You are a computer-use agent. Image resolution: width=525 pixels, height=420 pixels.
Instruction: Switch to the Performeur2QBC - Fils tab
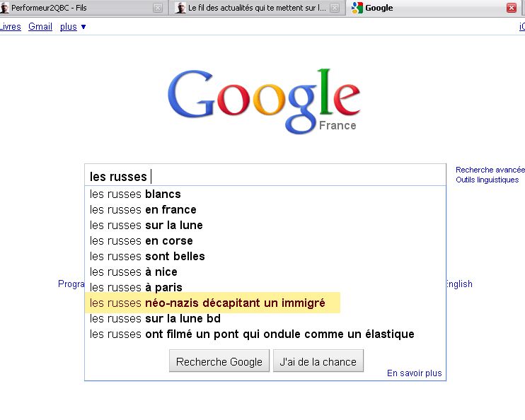(78, 8)
